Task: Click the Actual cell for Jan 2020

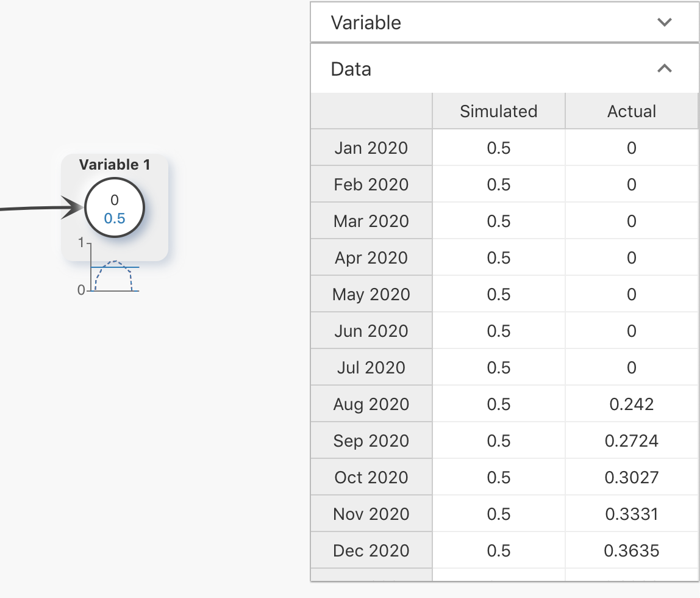Action: 631,148
